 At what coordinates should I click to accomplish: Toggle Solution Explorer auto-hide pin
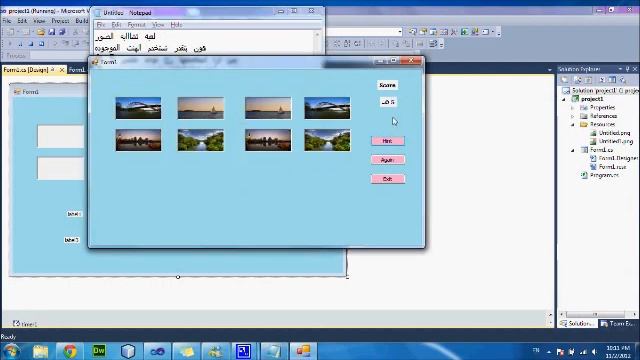[628, 69]
